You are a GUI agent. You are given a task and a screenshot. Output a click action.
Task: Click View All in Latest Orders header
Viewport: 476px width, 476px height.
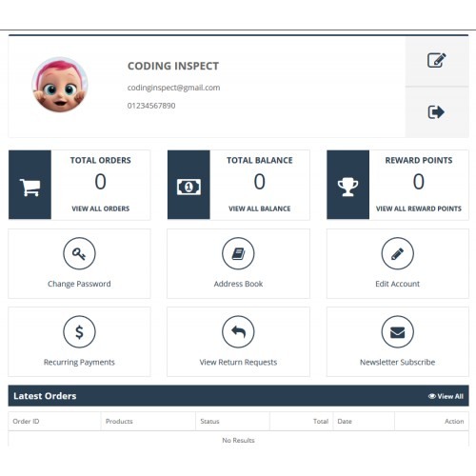[x=450, y=396]
